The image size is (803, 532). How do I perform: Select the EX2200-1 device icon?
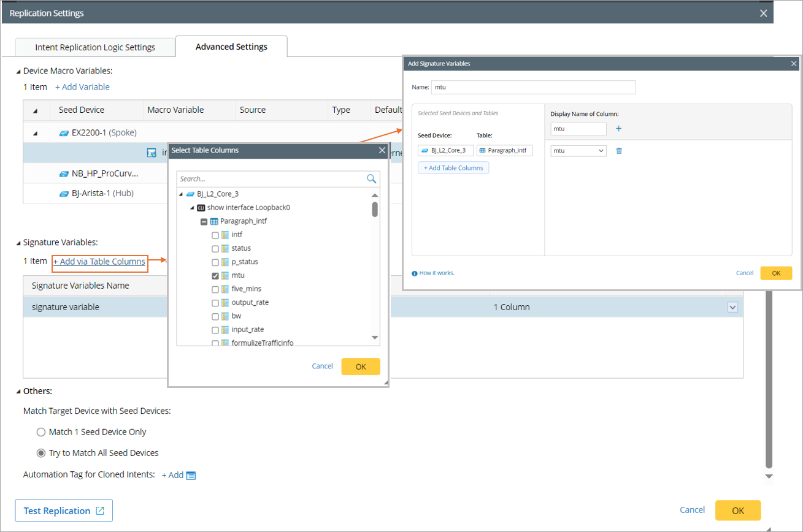coord(64,132)
